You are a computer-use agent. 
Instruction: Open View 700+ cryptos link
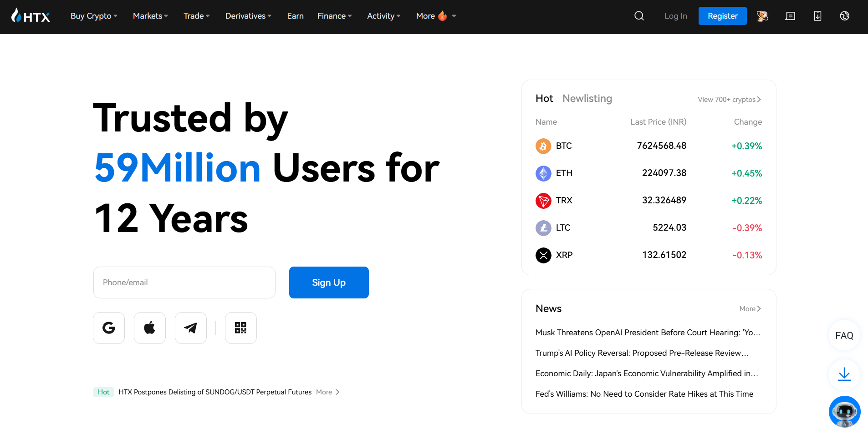(729, 100)
